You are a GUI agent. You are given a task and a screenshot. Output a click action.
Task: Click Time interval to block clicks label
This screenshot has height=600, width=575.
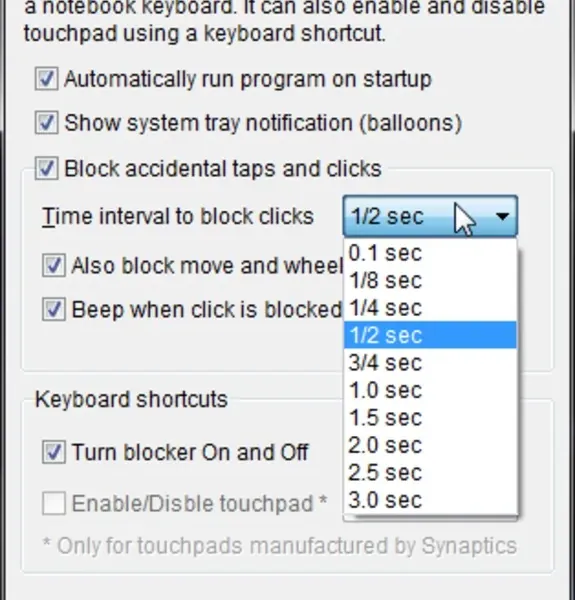[178, 217]
